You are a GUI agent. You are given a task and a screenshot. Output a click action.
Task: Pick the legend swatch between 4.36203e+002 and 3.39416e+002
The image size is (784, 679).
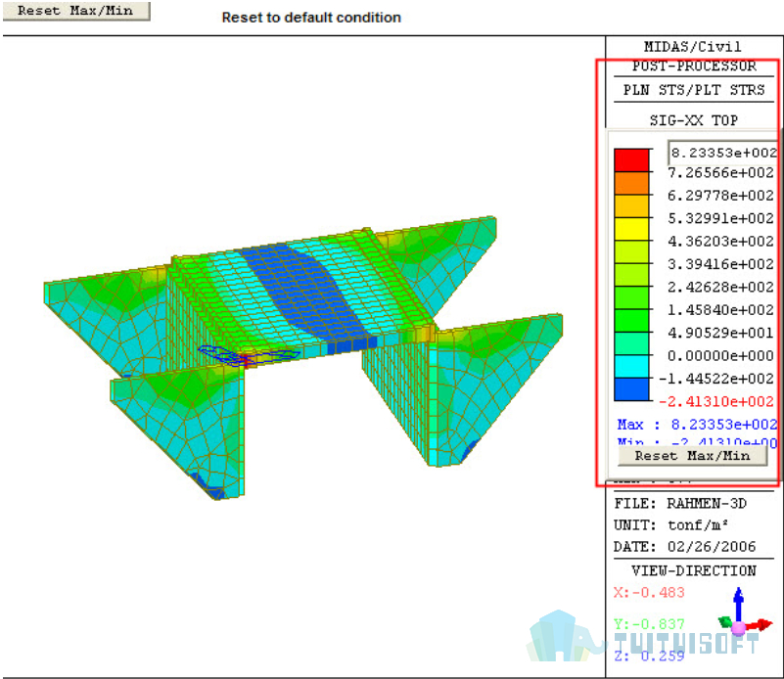click(x=631, y=252)
